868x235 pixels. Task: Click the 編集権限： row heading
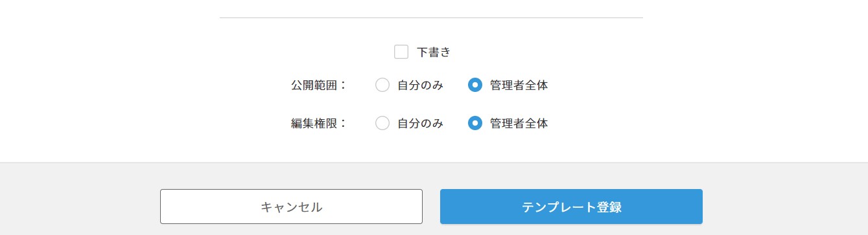[x=320, y=123]
